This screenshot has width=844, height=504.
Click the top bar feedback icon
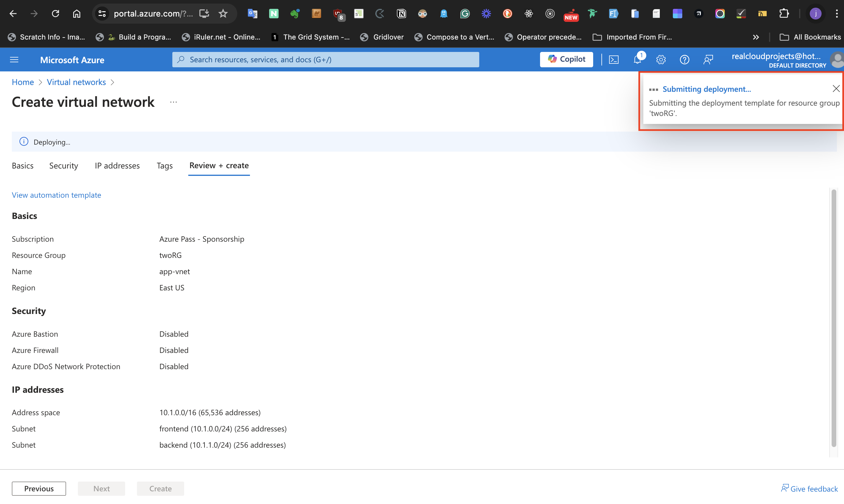click(708, 60)
